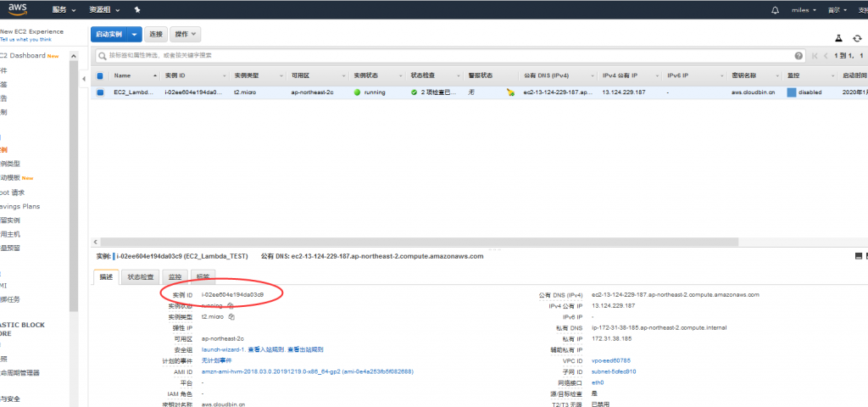Open the vpc-eed60785 link
This screenshot has width=868, height=407.
[610, 360]
